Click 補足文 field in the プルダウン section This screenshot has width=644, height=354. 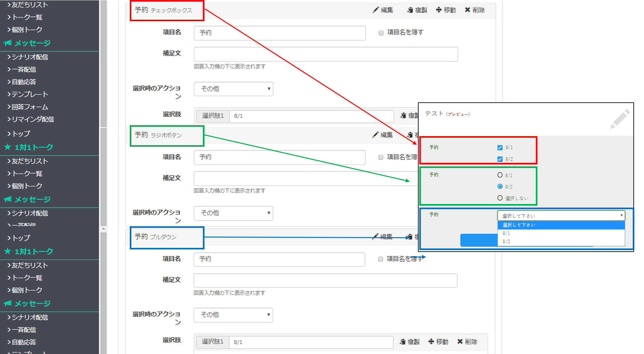pos(326,280)
